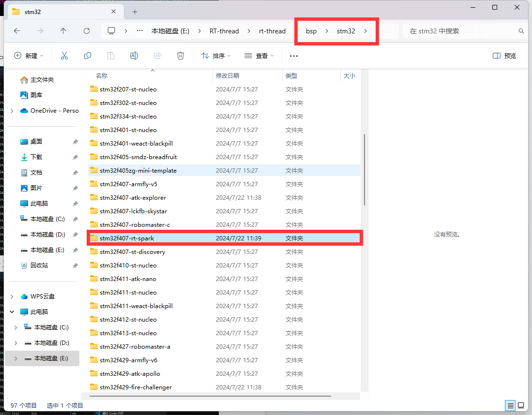Screen dimensions: 532x415
Task: Close the stm32 tab
Action: point(114,12)
